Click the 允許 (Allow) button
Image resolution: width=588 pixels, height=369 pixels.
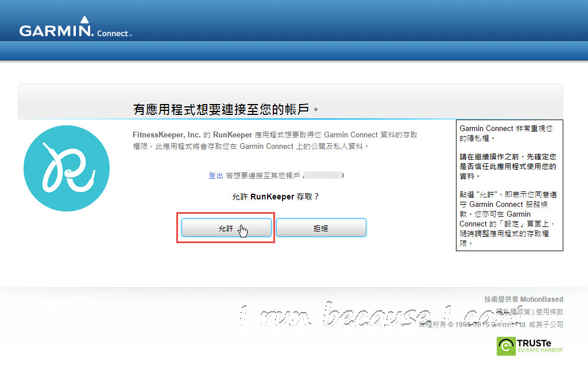tap(226, 228)
